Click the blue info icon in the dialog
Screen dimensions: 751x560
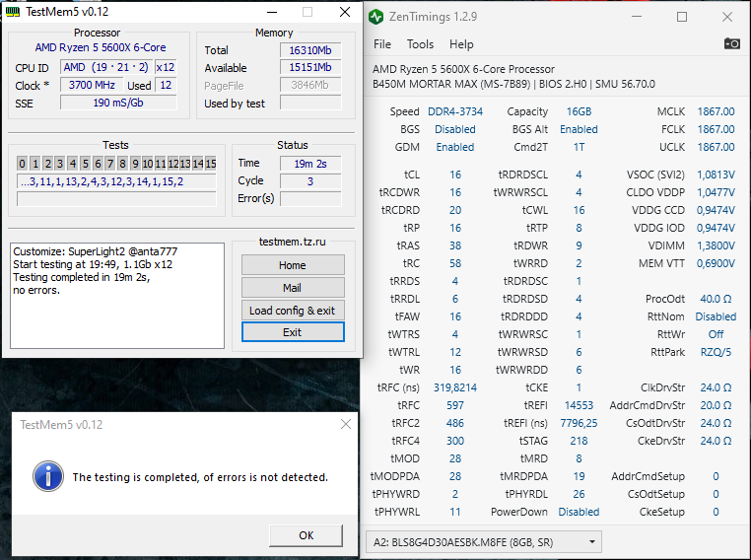tap(48, 476)
